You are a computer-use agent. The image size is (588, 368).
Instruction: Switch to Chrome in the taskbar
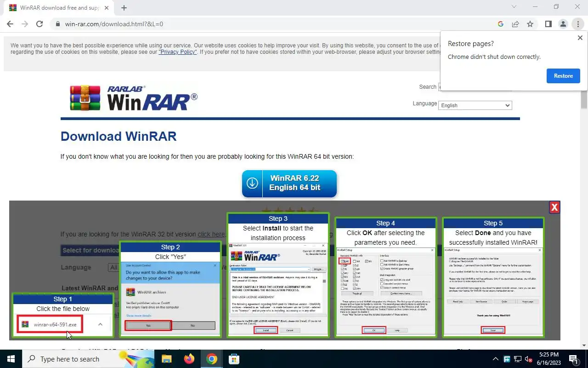tap(211, 359)
